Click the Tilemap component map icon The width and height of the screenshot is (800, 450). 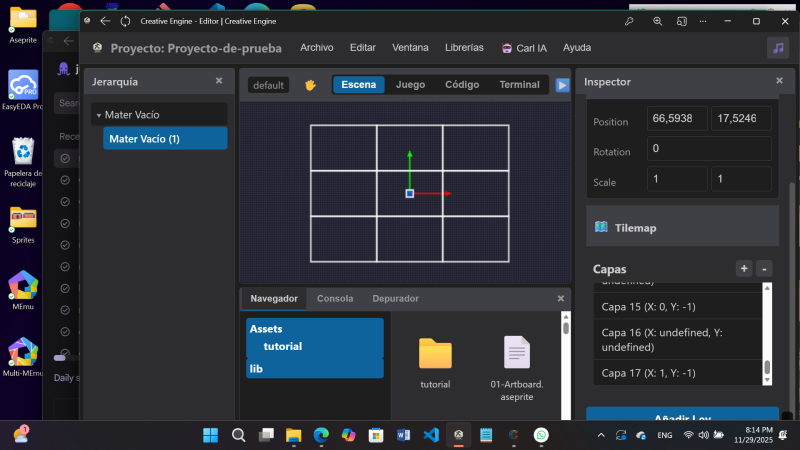601,227
